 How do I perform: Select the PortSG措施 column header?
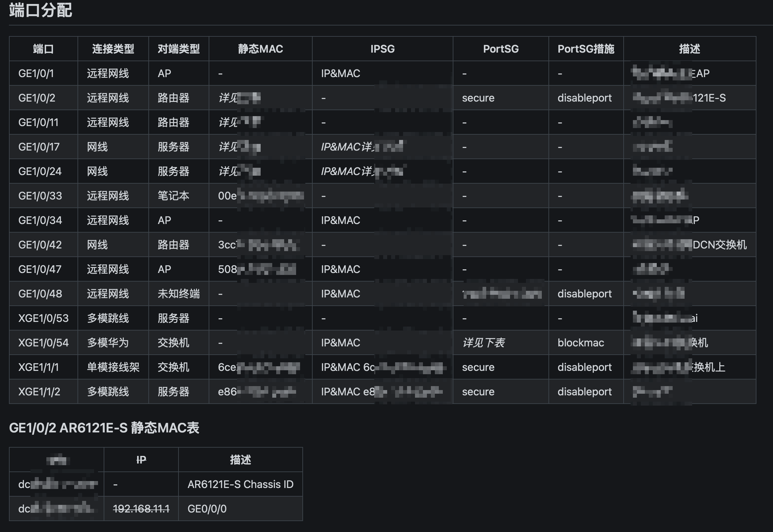[x=586, y=49]
